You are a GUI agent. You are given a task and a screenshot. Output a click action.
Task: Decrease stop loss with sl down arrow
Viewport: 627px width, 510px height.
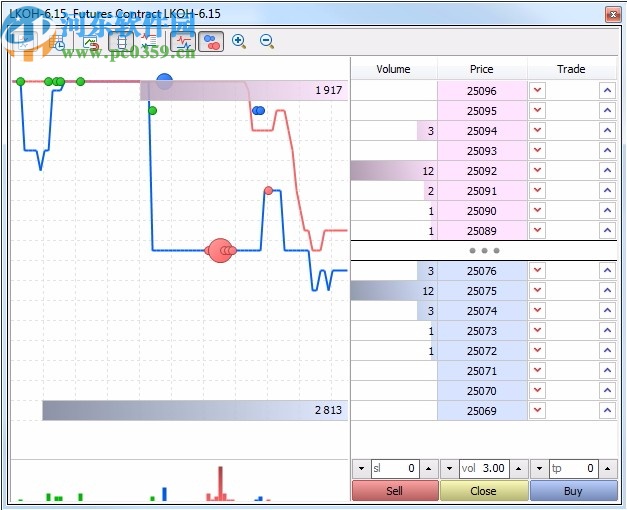pyautogui.click(x=361, y=468)
